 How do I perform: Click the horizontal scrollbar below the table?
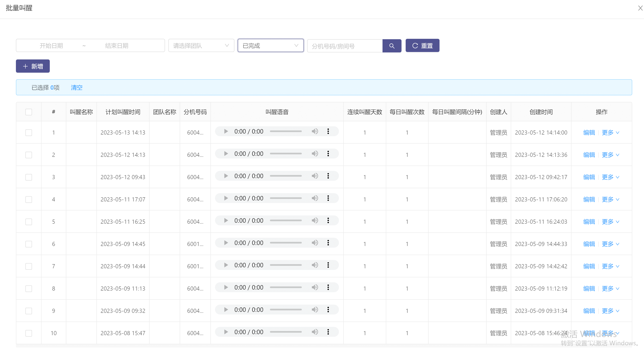tap(324, 346)
